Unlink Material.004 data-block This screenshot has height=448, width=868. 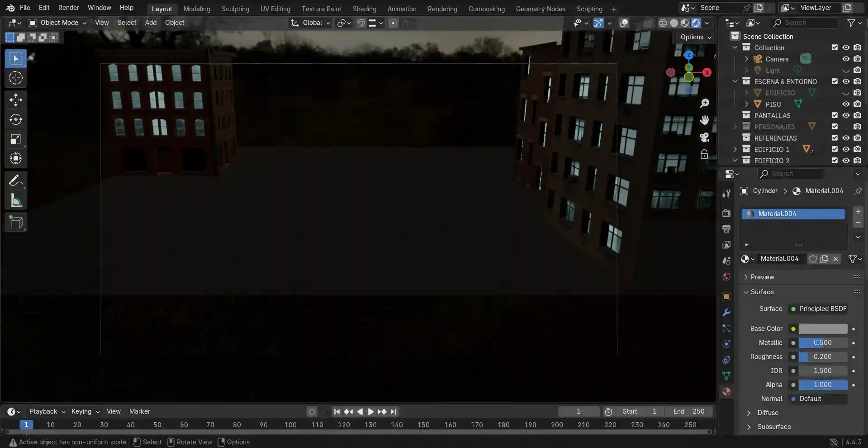(836, 259)
